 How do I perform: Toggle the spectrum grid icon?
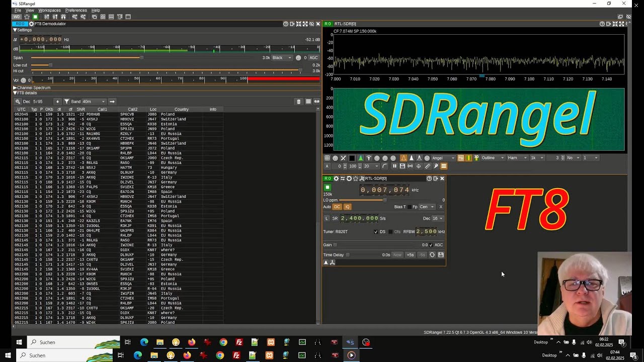tap(328, 158)
